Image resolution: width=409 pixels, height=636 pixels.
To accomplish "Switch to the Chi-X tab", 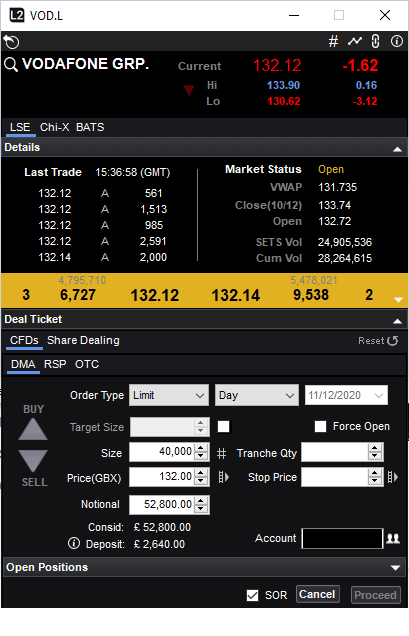I will coord(54,127).
